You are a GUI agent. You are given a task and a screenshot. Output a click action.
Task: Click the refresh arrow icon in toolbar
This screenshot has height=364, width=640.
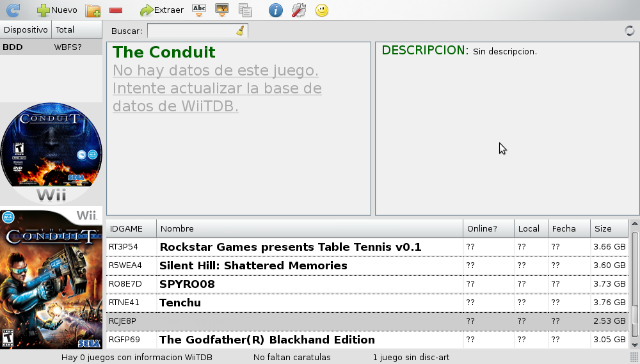pos(13,10)
